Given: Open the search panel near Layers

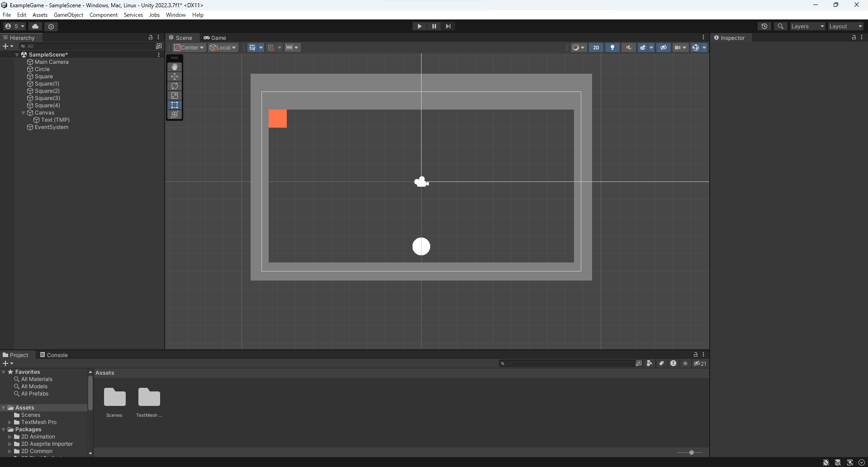Looking at the screenshot, I should (x=781, y=26).
